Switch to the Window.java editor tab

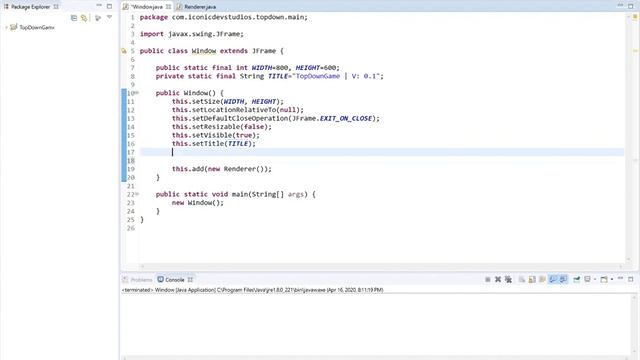[146, 7]
